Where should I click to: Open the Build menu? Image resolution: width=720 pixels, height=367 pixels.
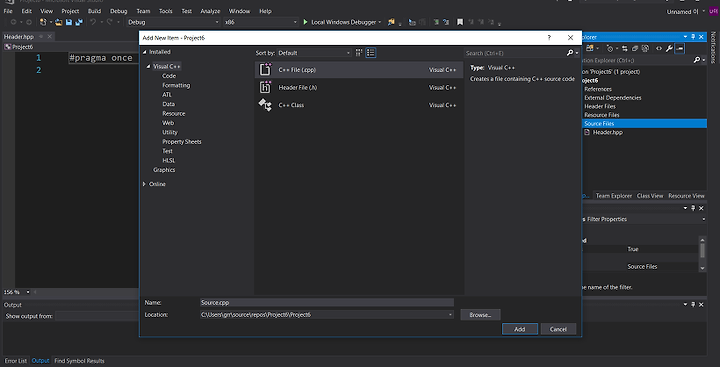[94, 11]
